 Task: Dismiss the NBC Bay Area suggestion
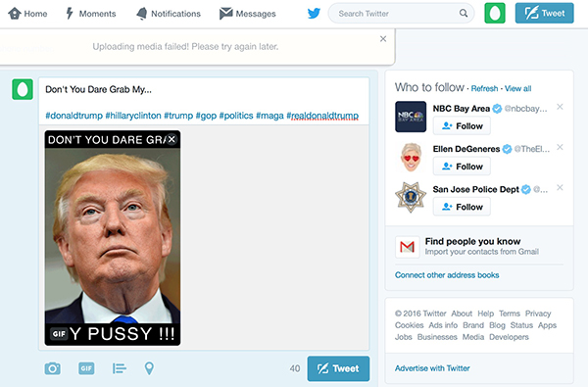point(560,107)
